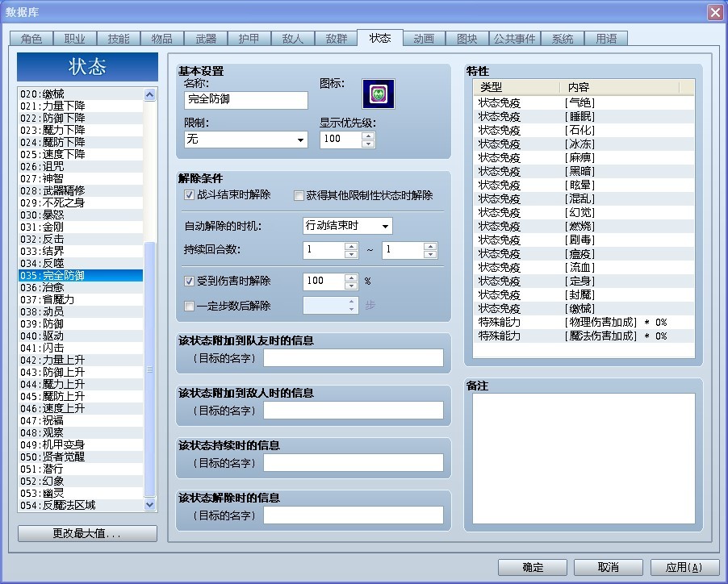Switch to the 动画 tab
728x584 pixels.
pos(424,39)
